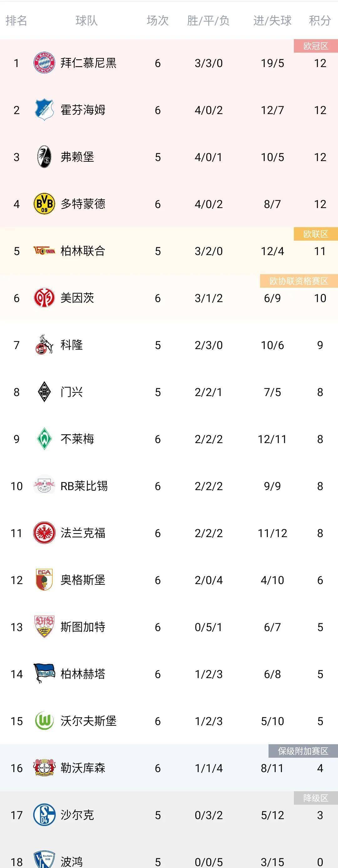Sort by 进/失球 column header
The image size is (338, 868).
pos(272,21)
